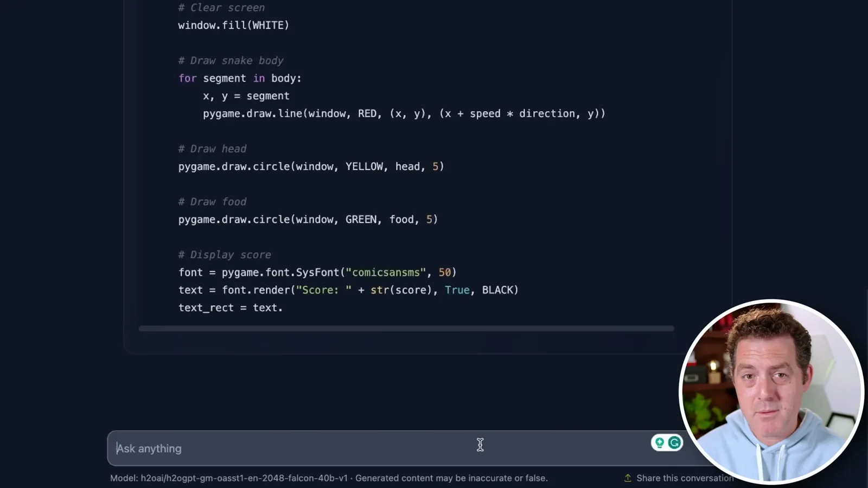868x488 pixels.
Task: Click the "for segment in body:" line
Action: click(x=240, y=78)
